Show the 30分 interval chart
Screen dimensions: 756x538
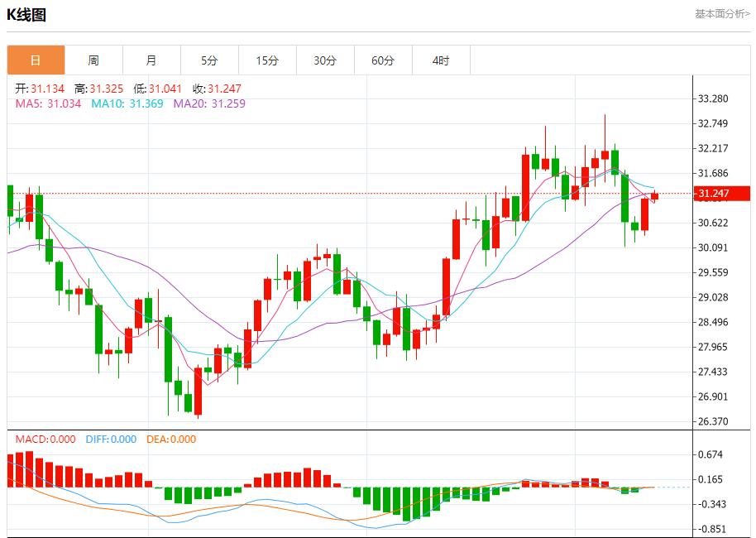[x=325, y=60]
